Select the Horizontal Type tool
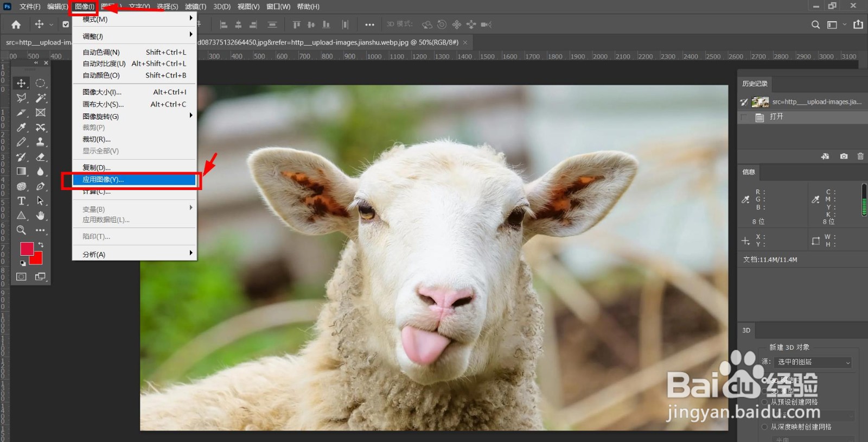The width and height of the screenshot is (868, 442). click(21, 201)
